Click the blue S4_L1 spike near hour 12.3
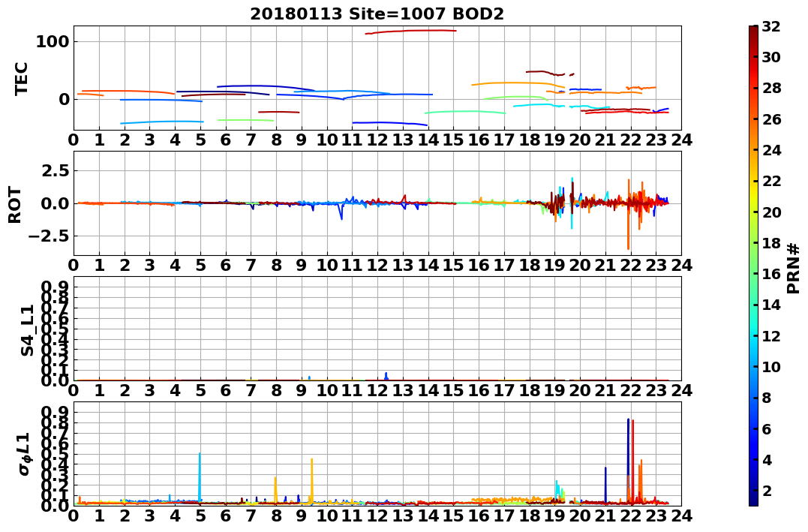 386,377
